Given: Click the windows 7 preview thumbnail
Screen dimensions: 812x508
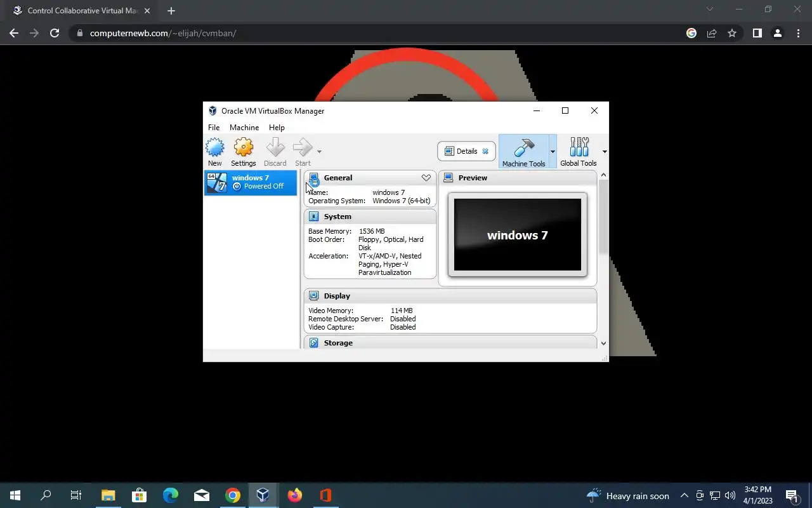Looking at the screenshot, I should tap(518, 235).
